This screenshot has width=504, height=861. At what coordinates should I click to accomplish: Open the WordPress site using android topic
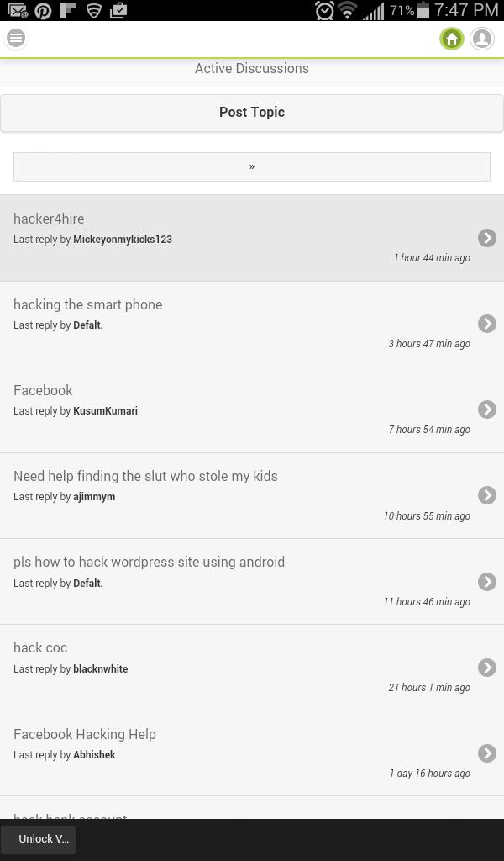[149, 562]
